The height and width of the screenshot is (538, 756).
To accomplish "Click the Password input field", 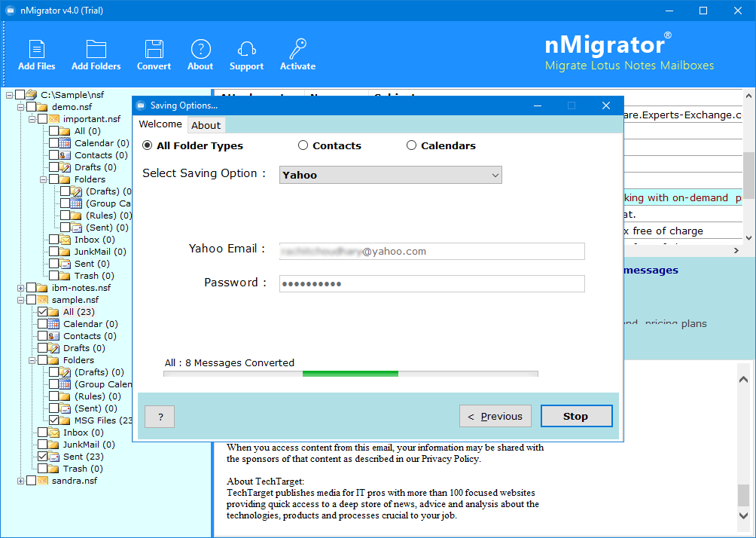I will click(x=432, y=284).
